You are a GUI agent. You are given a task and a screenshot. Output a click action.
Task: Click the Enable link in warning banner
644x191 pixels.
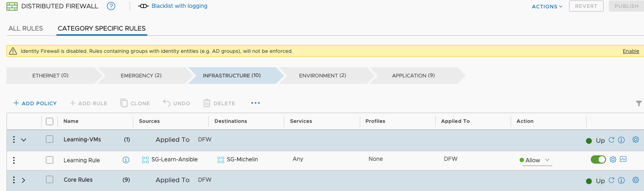[x=631, y=51]
